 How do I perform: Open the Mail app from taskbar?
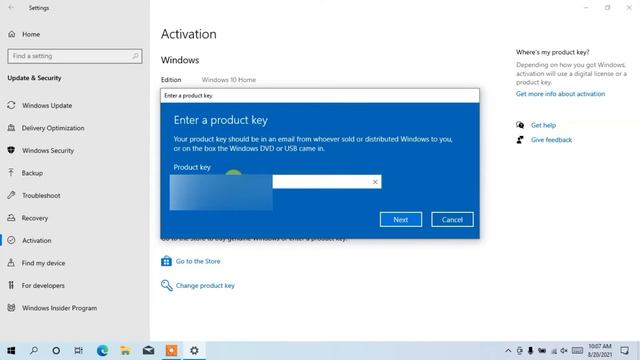149,350
